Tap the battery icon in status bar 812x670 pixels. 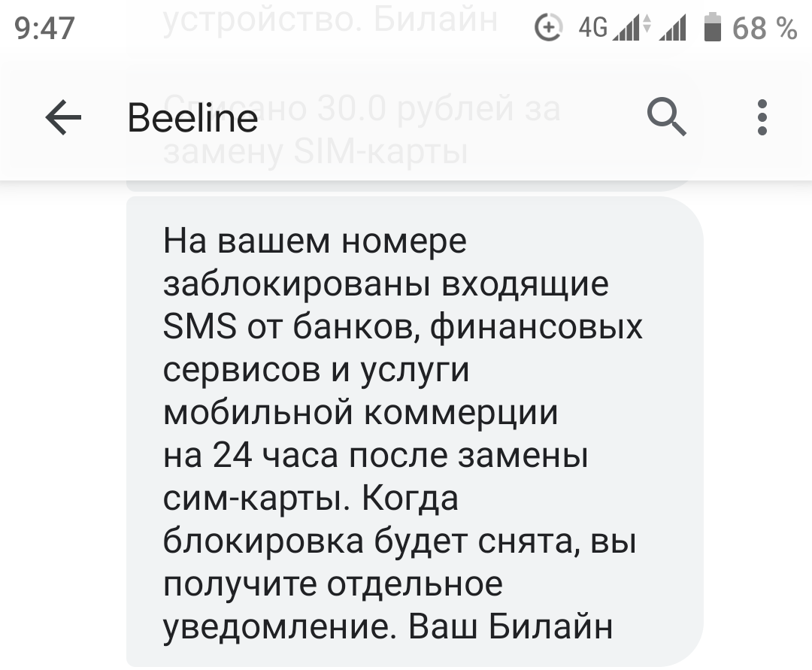[x=712, y=29]
